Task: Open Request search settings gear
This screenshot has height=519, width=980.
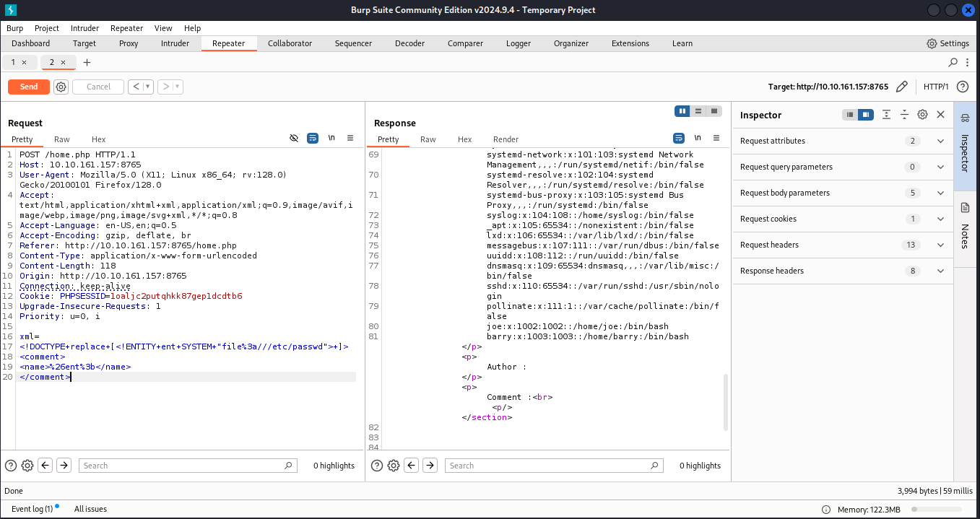Action: click(x=27, y=466)
